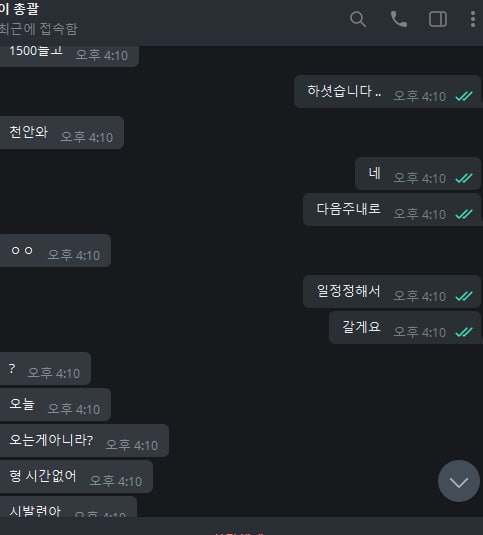Start a voice call with this contact
The height and width of the screenshot is (535, 483).
pos(398,19)
